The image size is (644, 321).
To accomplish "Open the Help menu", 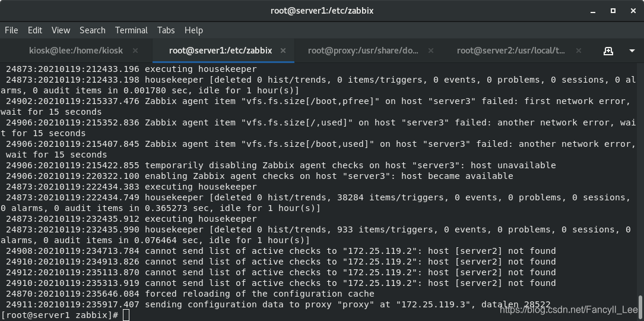I will [193, 30].
